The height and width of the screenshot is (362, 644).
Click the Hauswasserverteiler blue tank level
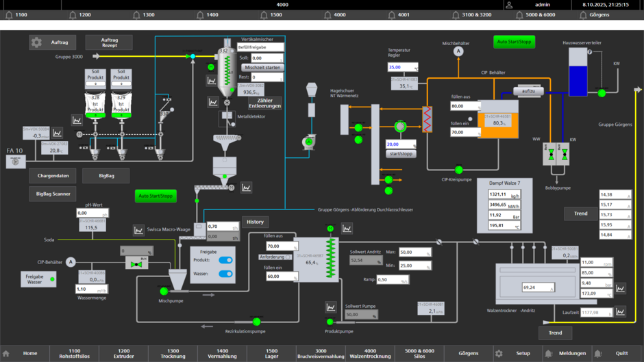click(578, 81)
